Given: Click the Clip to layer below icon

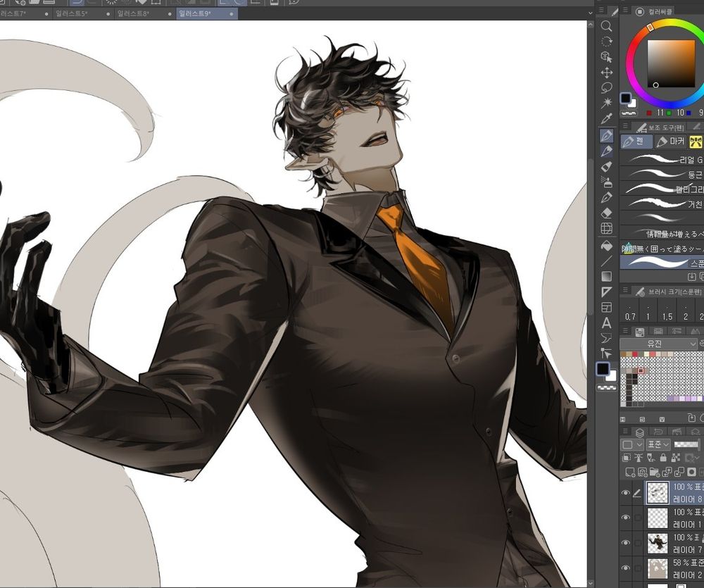Looking at the screenshot, I should 627,458.
